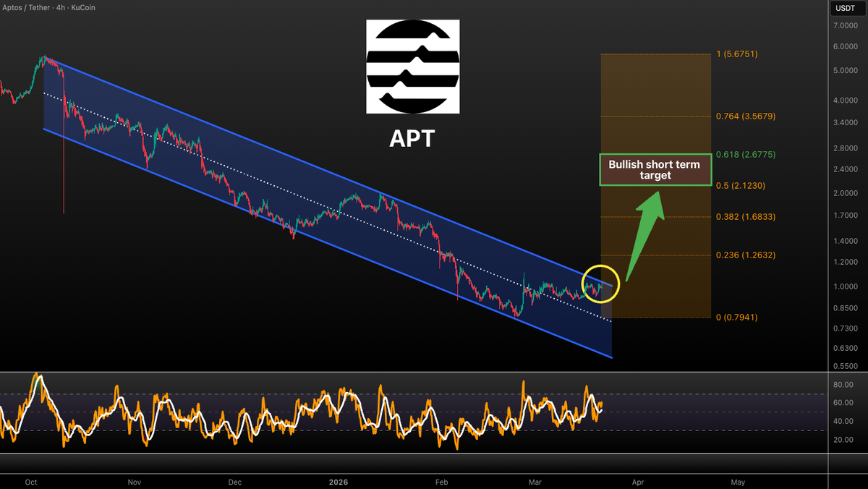Click the Aptos / Tether · 4h · KuCoin title

[49, 8]
